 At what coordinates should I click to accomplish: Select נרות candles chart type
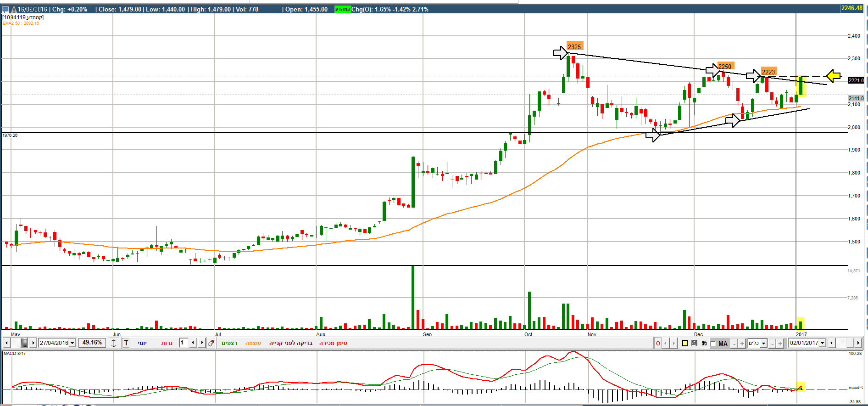pyautogui.click(x=167, y=343)
